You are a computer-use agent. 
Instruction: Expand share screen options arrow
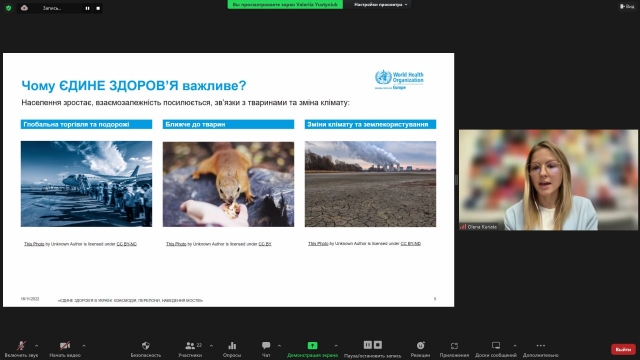click(336, 346)
